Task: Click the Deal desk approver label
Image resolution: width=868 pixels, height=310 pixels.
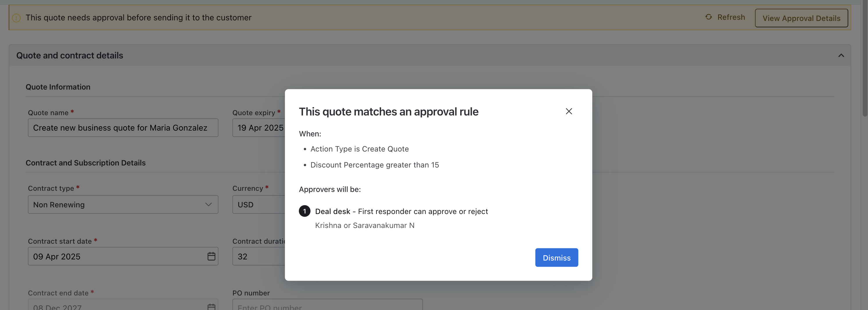Action: click(332, 211)
